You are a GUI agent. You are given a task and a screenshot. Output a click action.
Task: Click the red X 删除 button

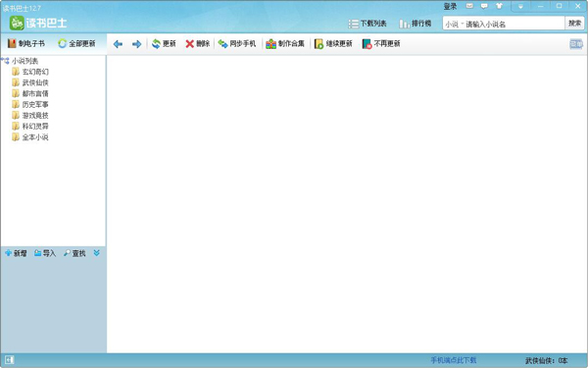[198, 44]
